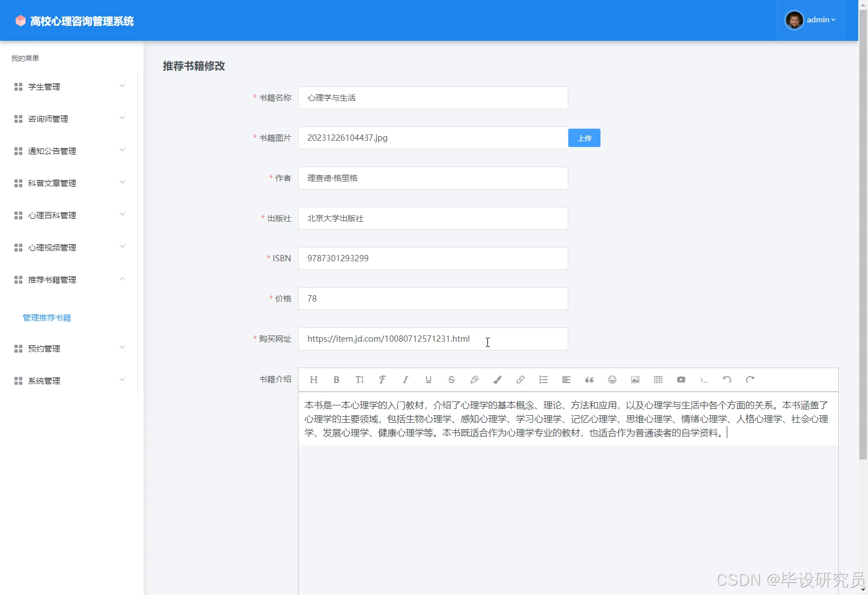Expand the 预约管理 menu chevron
Image resolution: width=868 pixels, height=595 pixels.
122,348
